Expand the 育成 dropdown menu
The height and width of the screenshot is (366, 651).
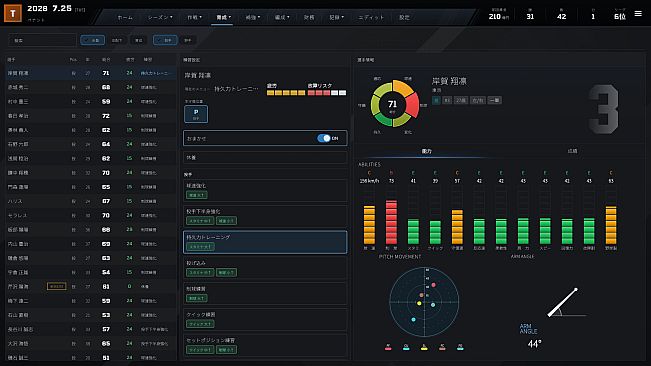tap(223, 17)
